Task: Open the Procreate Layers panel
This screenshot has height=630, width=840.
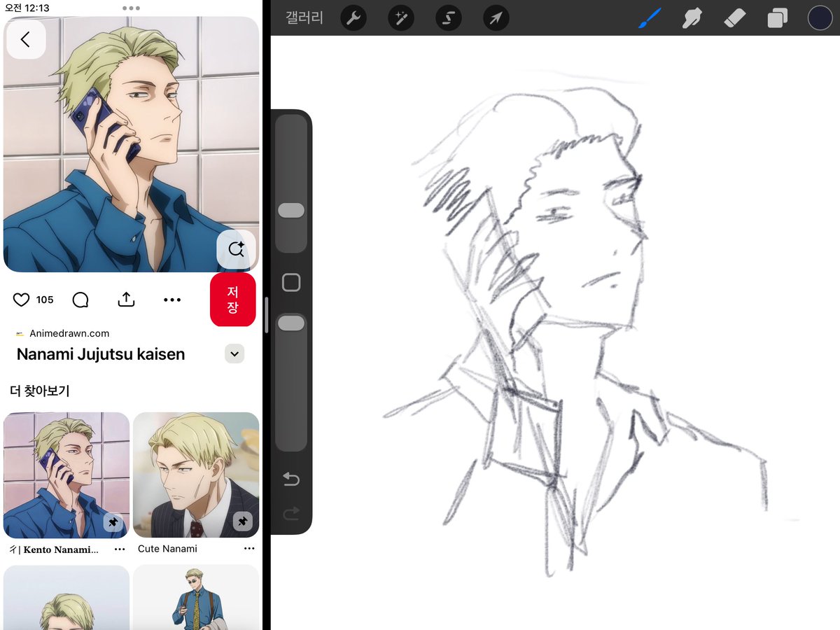Action: tap(778, 18)
